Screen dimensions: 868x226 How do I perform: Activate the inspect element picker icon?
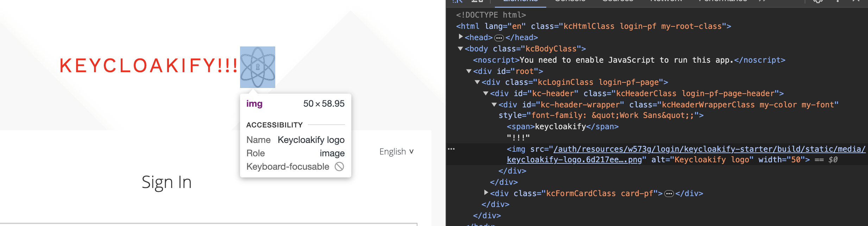[x=457, y=1]
